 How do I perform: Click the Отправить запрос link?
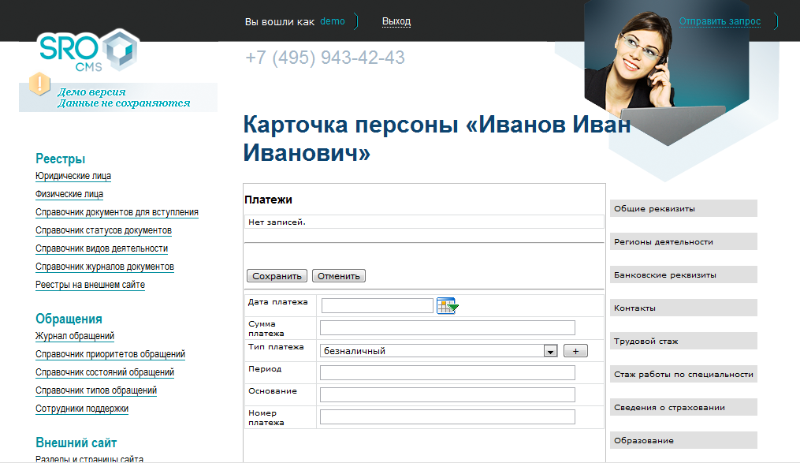pos(720,21)
